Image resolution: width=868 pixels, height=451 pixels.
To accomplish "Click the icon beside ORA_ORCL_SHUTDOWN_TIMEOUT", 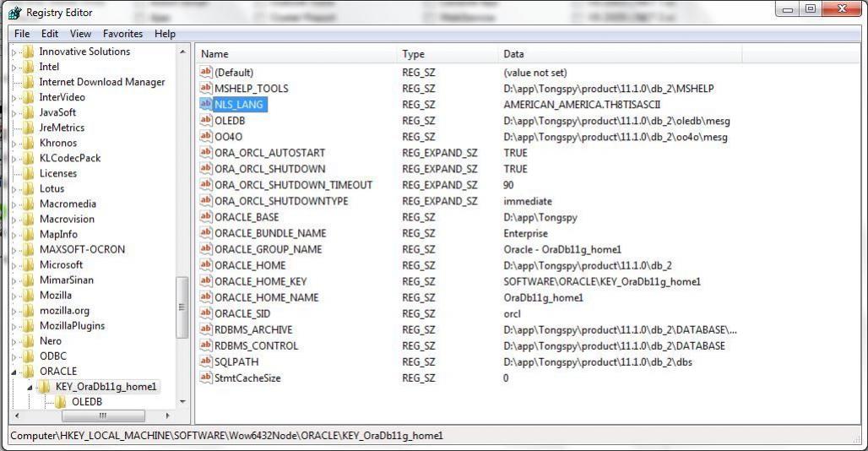I will pos(206,184).
